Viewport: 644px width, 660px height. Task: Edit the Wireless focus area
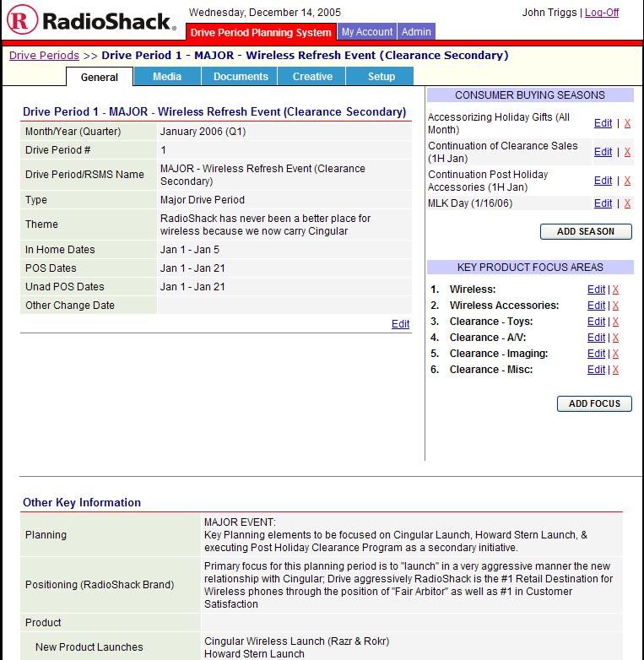point(596,289)
